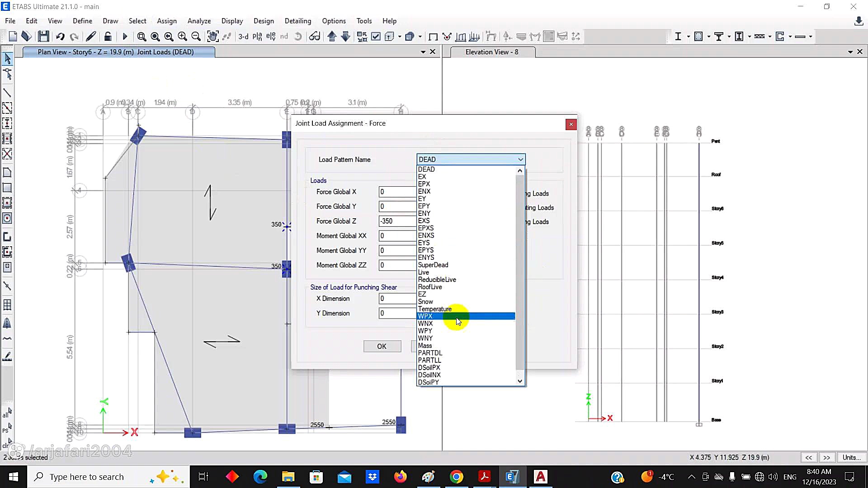This screenshot has height=488, width=868.
Task: Switch to Elevation view via 'elev' icon
Action: pyautogui.click(x=271, y=37)
